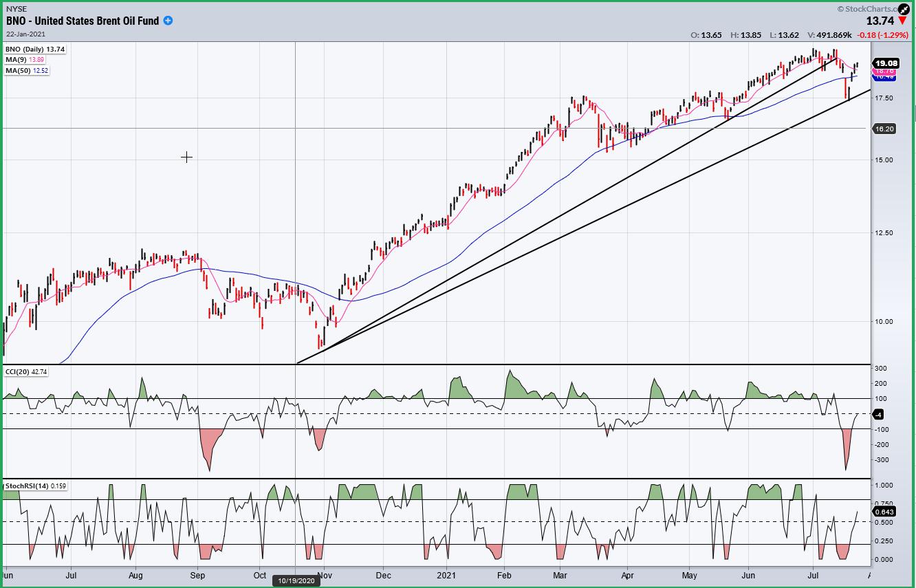Click the round arrows icon in the top-right corner
The width and height of the screenshot is (916, 588).
point(904,8)
